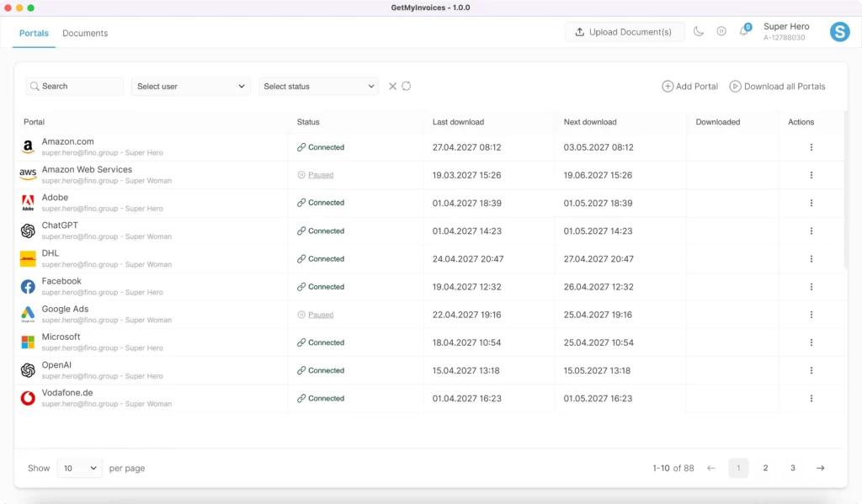
Task: Click the Facebook portal logo
Action: 28,286
